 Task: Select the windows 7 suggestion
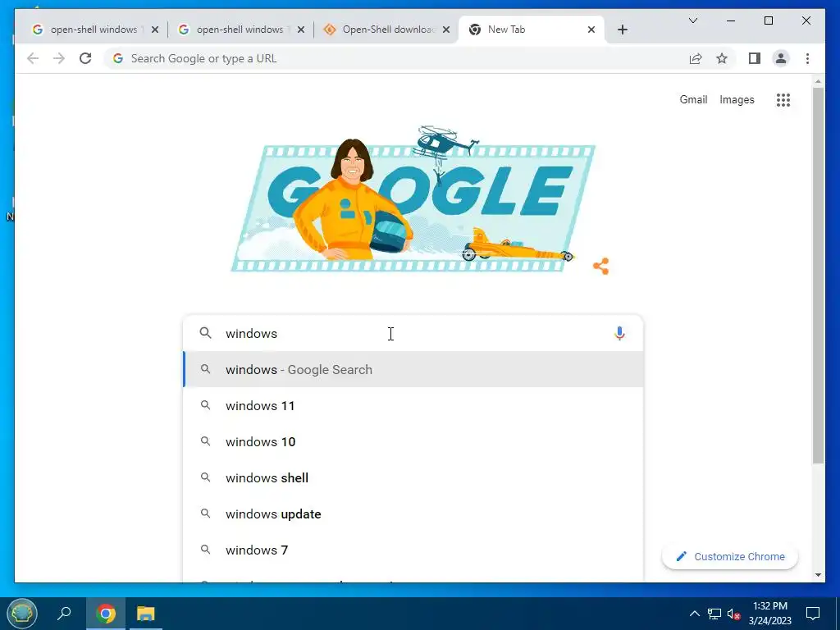(413, 550)
